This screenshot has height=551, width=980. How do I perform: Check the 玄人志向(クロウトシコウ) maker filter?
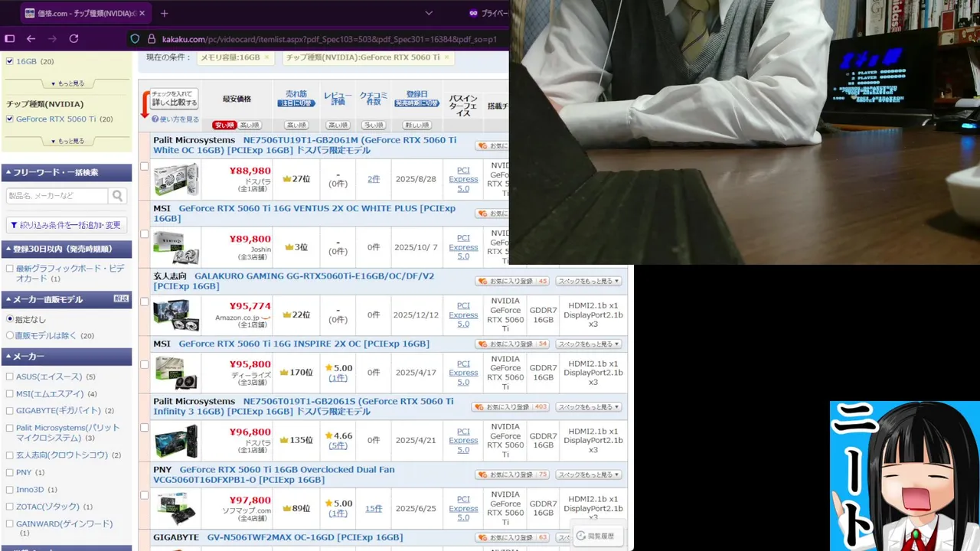pyautogui.click(x=10, y=455)
